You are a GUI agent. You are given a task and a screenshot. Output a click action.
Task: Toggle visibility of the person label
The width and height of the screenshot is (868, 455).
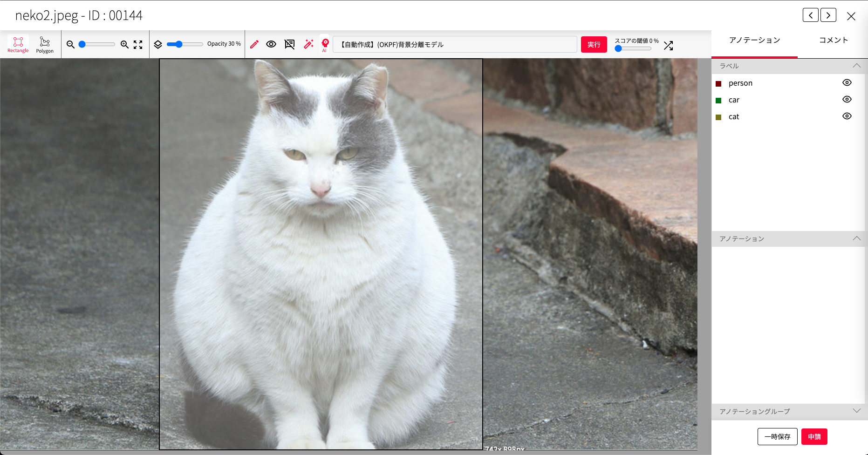[847, 82]
